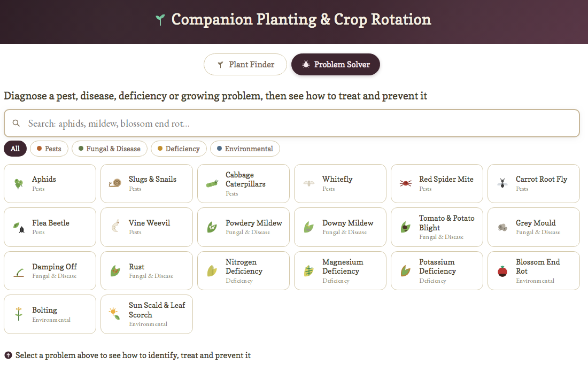
Task: Click the Red Spider Mite icon
Action: pos(405,183)
